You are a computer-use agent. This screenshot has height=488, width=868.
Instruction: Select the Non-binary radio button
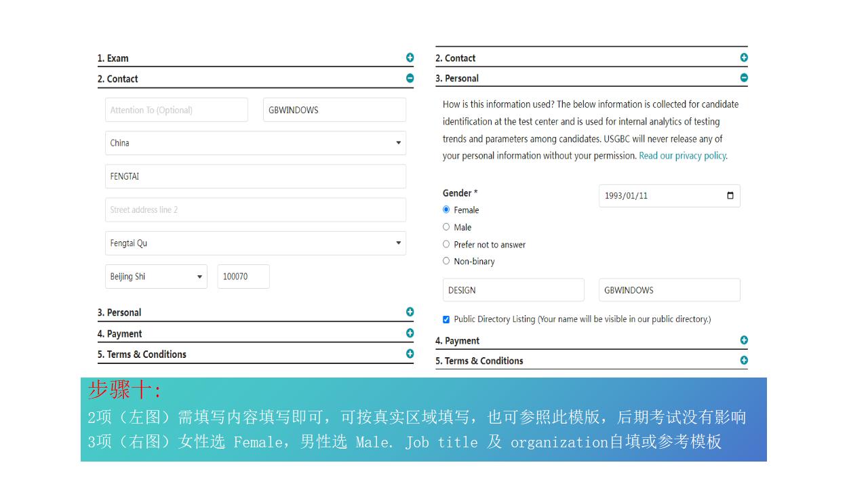pyautogui.click(x=446, y=260)
